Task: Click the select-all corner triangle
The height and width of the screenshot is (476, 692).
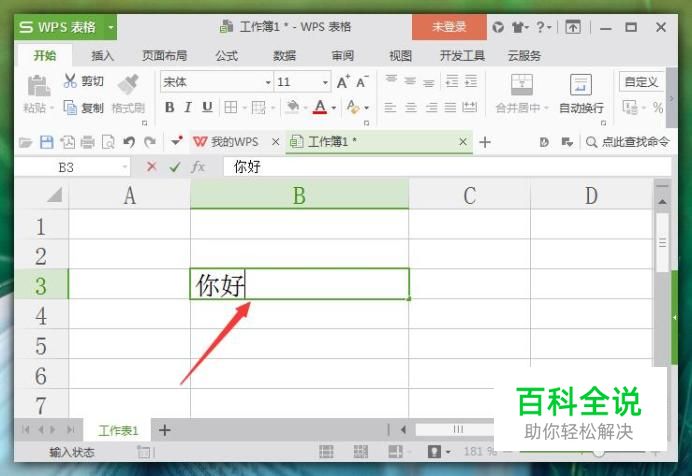Action: pyautogui.click(x=55, y=195)
